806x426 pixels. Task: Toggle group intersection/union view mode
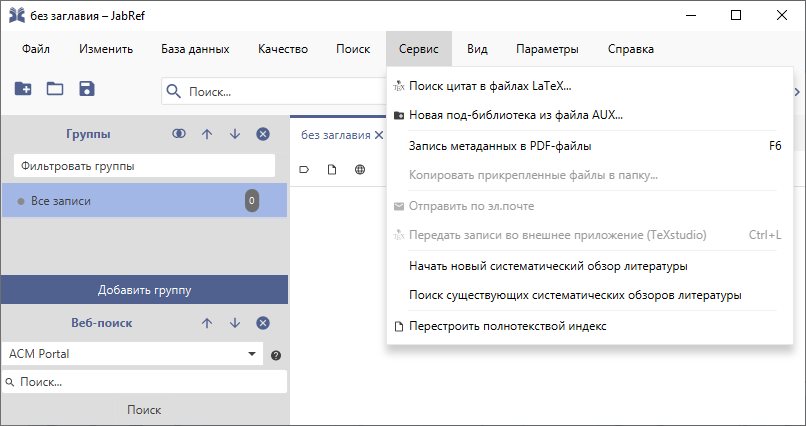click(179, 134)
